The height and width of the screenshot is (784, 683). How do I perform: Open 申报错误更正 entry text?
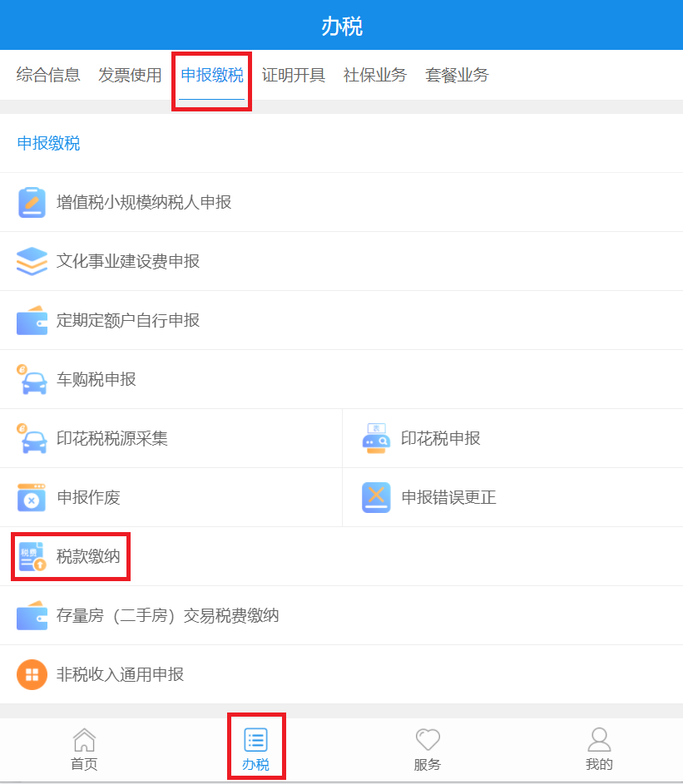pyautogui.click(x=449, y=497)
